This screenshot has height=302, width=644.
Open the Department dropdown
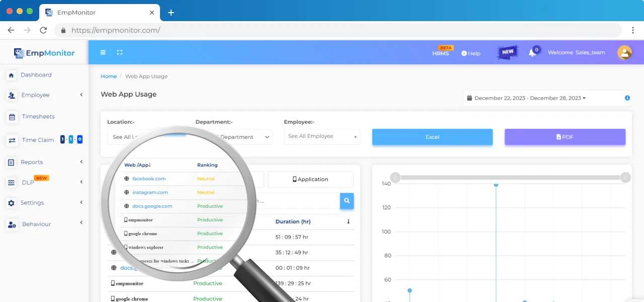[234, 137]
